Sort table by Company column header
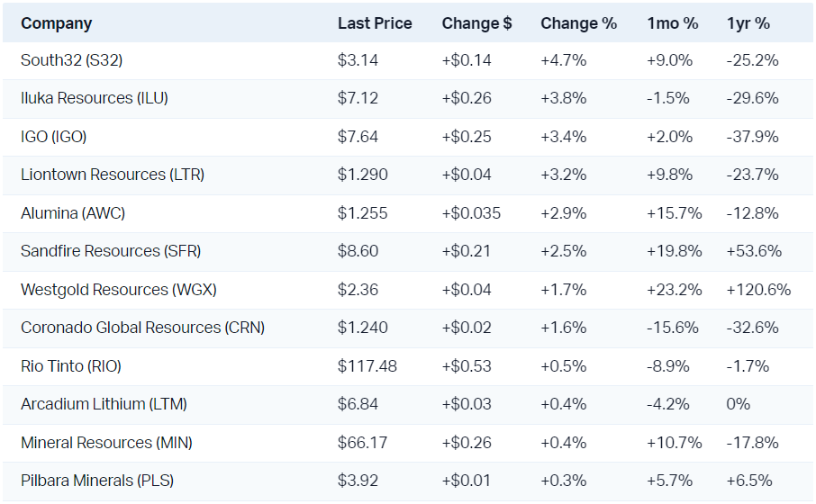The image size is (816, 504). click(57, 23)
